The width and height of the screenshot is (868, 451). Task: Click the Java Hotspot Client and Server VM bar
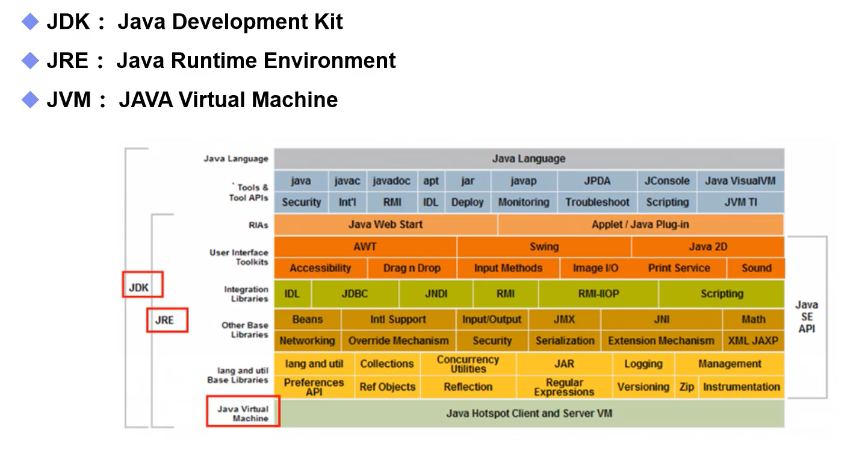pyautogui.click(x=529, y=414)
